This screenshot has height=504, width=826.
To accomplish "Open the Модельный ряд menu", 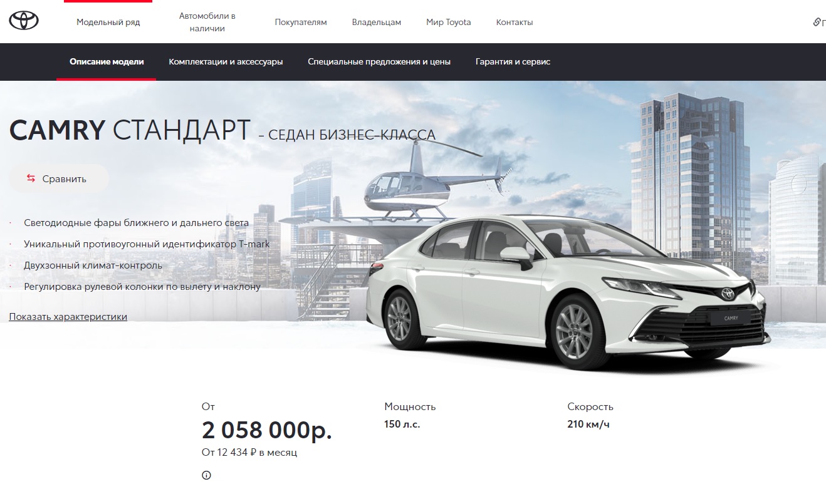I will [108, 22].
